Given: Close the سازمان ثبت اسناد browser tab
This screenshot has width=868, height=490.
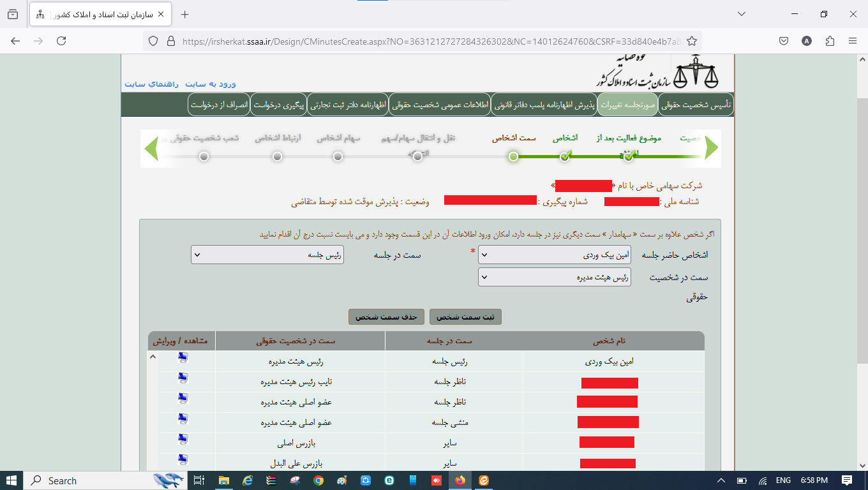Looking at the screenshot, I should [x=160, y=14].
